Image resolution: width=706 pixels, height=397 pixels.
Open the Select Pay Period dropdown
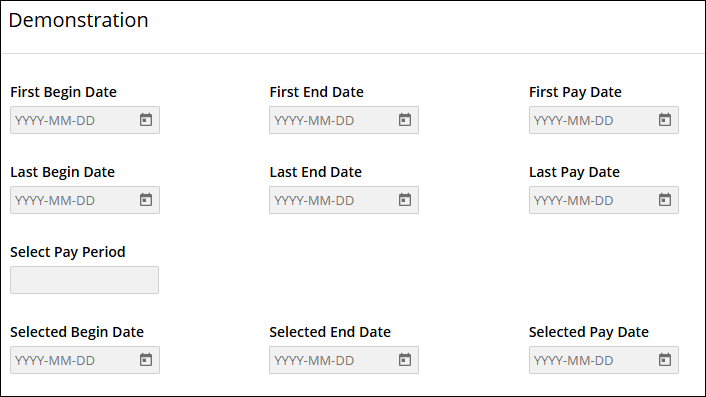pyautogui.click(x=85, y=280)
